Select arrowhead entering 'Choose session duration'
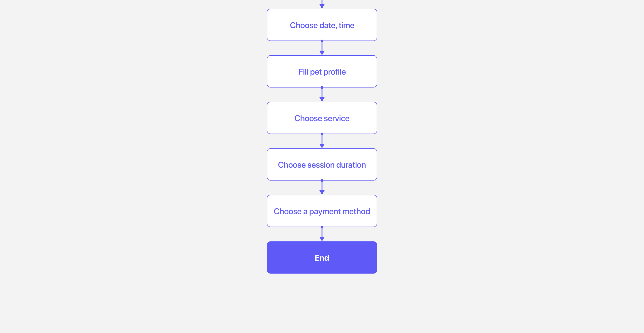Image resolution: width=644 pixels, height=333 pixels. pyautogui.click(x=322, y=146)
